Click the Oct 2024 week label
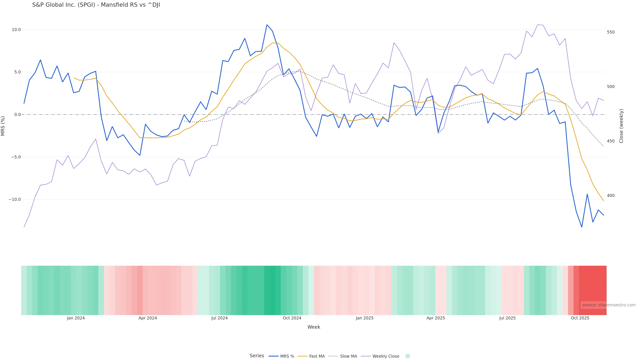Viewport: 644px width, 362px height. (x=292, y=318)
